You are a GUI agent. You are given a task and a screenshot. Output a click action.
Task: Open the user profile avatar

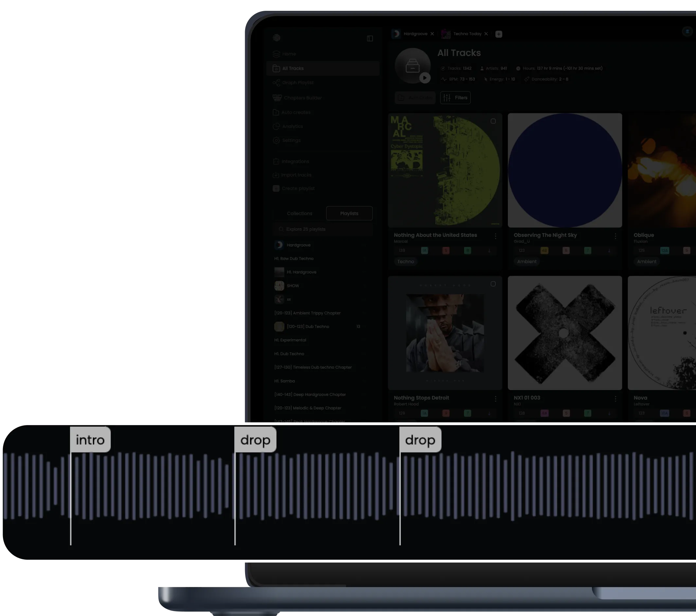tap(687, 32)
